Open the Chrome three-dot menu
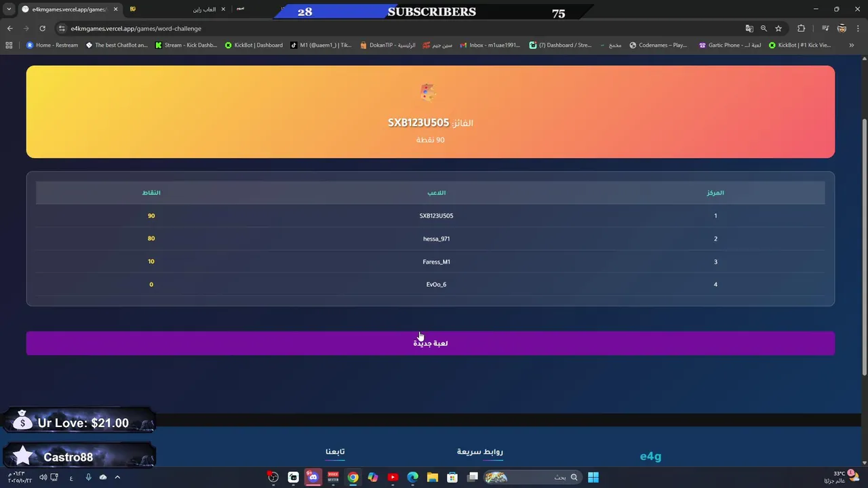 tap(857, 28)
